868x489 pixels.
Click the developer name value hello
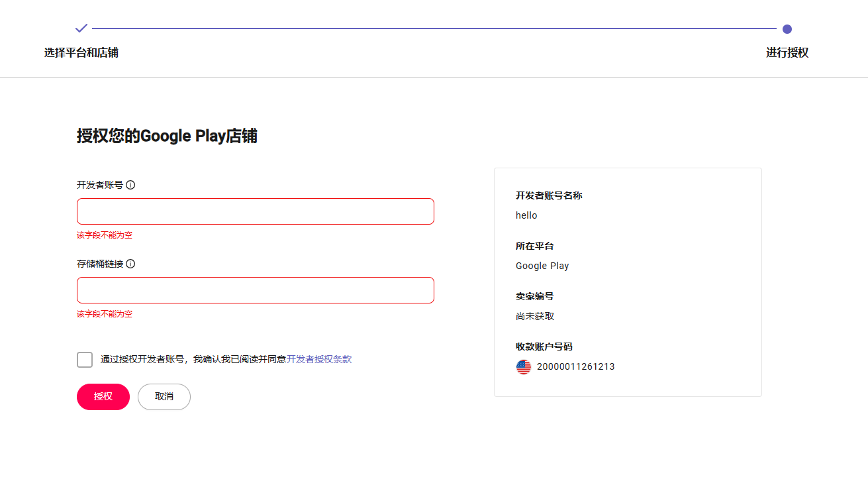point(526,216)
